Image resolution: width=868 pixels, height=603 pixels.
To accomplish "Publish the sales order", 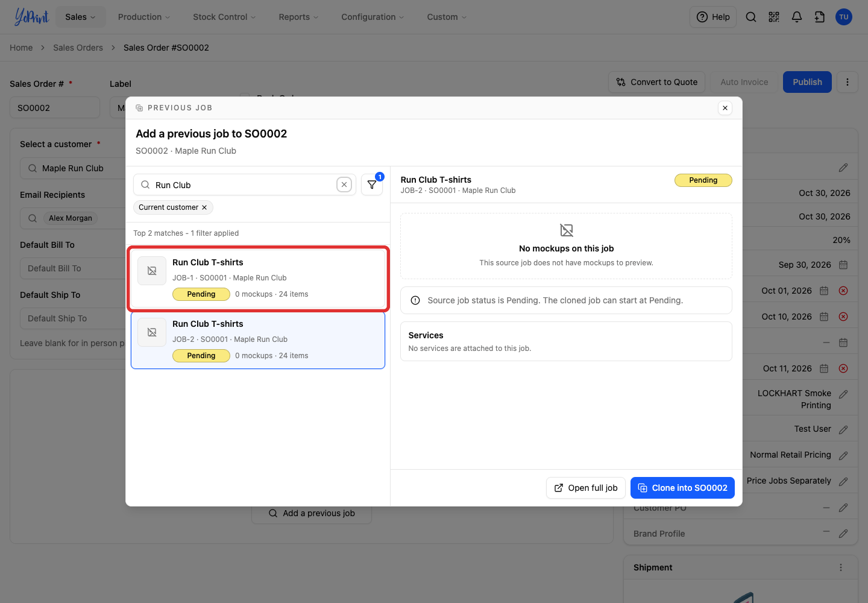I will pyautogui.click(x=807, y=82).
